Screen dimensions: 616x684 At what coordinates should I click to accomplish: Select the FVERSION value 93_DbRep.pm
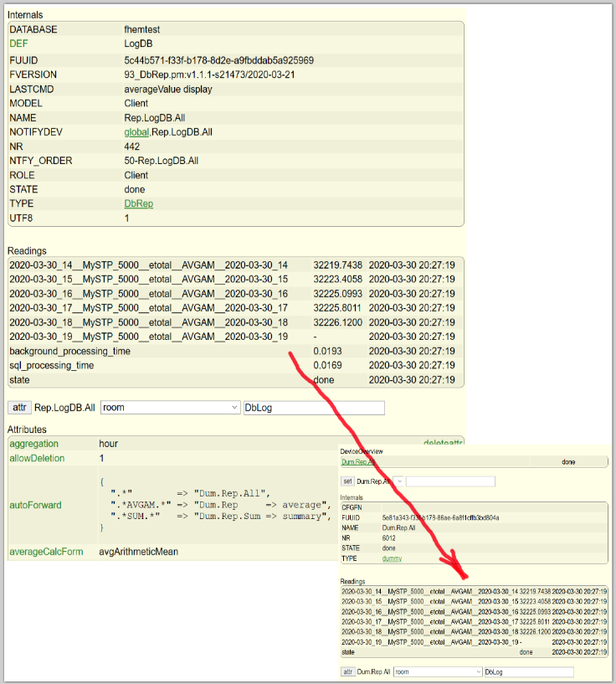(209, 75)
